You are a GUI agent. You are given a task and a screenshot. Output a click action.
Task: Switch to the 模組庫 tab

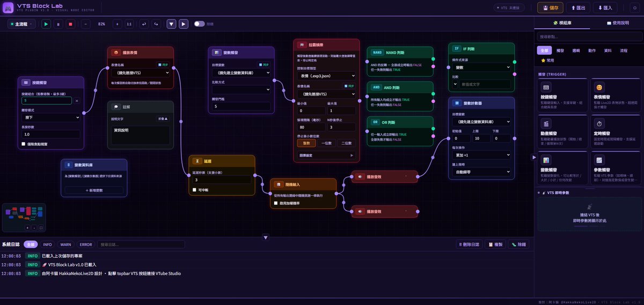(x=562, y=24)
